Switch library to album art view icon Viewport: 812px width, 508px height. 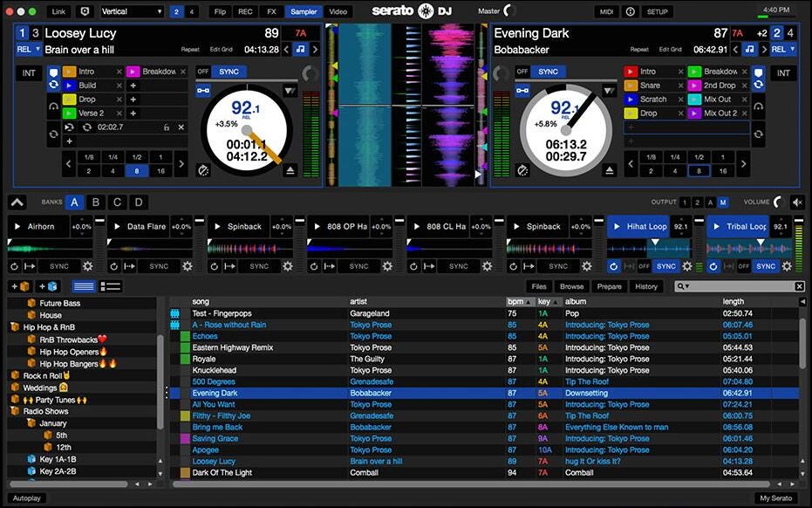[110, 286]
